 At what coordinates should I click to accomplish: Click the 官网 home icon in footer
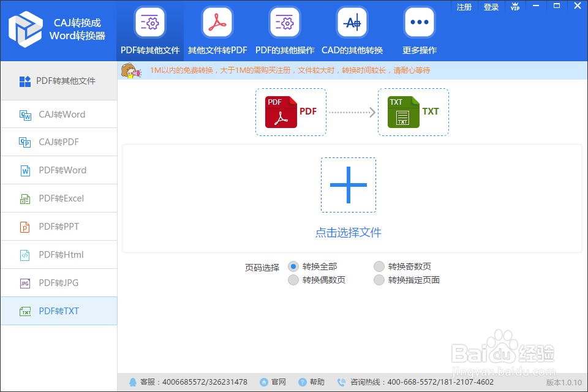pos(264,382)
